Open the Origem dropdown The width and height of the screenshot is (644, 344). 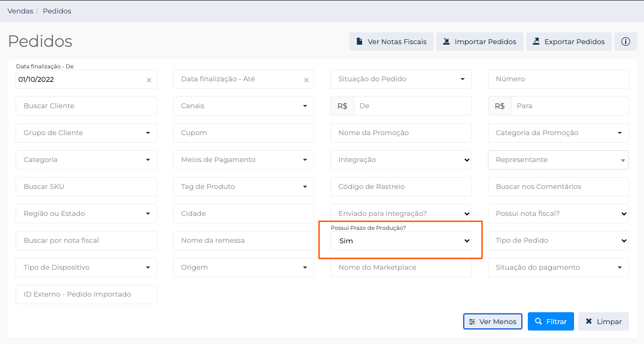coord(244,268)
